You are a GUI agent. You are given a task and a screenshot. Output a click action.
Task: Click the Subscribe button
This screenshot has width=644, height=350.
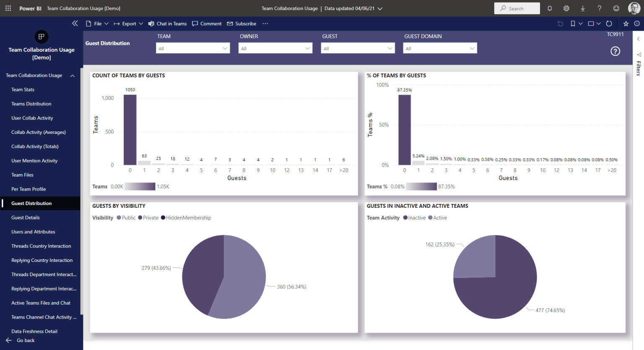[241, 24]
